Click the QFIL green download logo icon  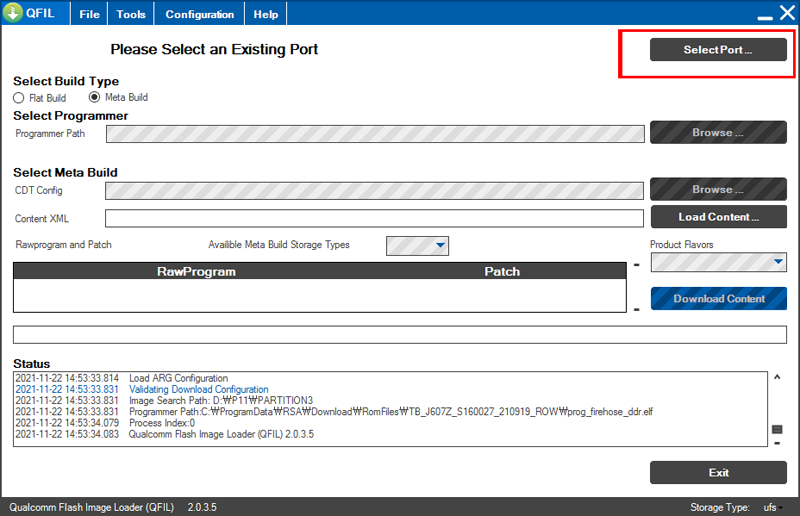pos(12,12)
